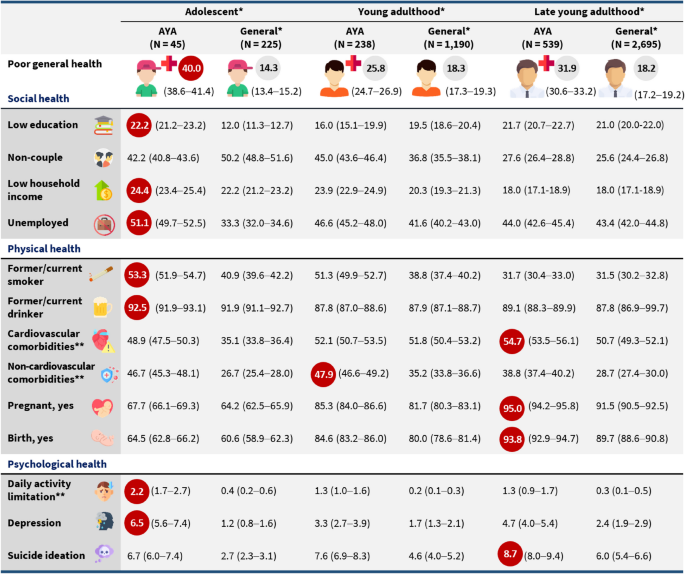The width and height of the screenshot is (685, 574).
Task: Click the Young adulthood* column group header
Action: 401,12
